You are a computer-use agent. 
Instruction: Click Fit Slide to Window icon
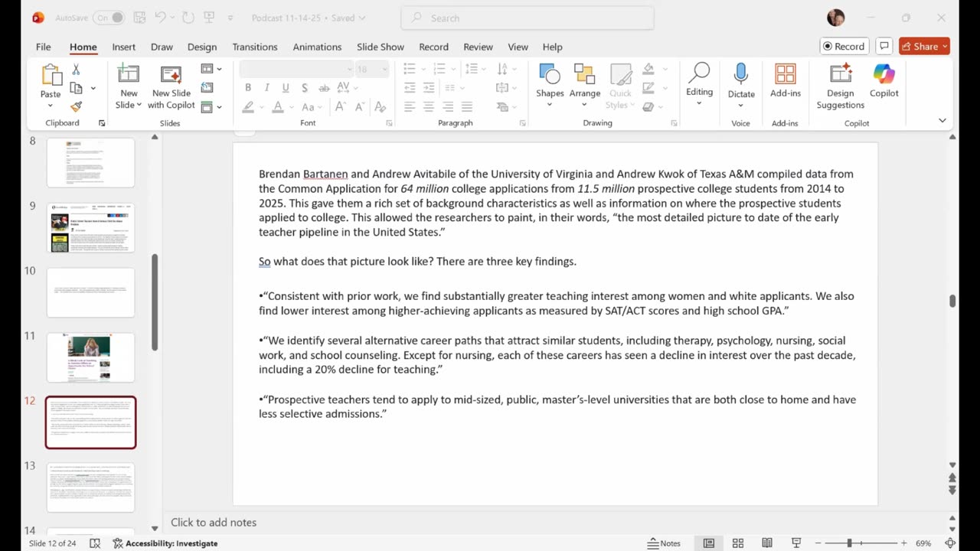click(x=951, y=543)
